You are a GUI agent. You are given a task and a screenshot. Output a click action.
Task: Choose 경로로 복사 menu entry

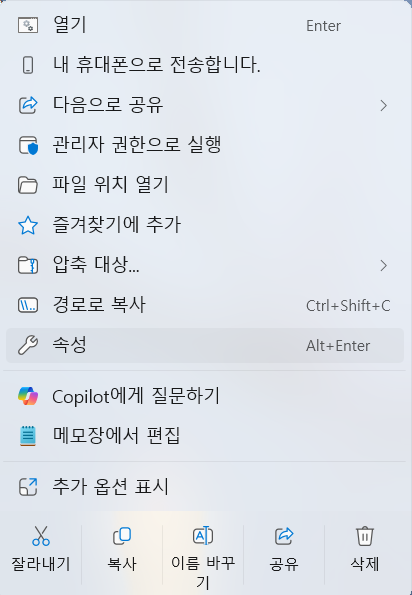[x=205, y=305]
